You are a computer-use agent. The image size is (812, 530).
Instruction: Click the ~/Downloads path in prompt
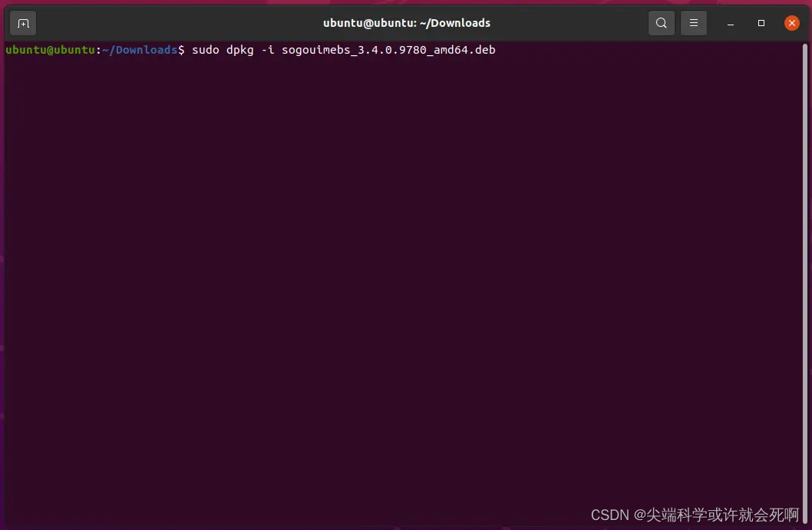point(140,50)
